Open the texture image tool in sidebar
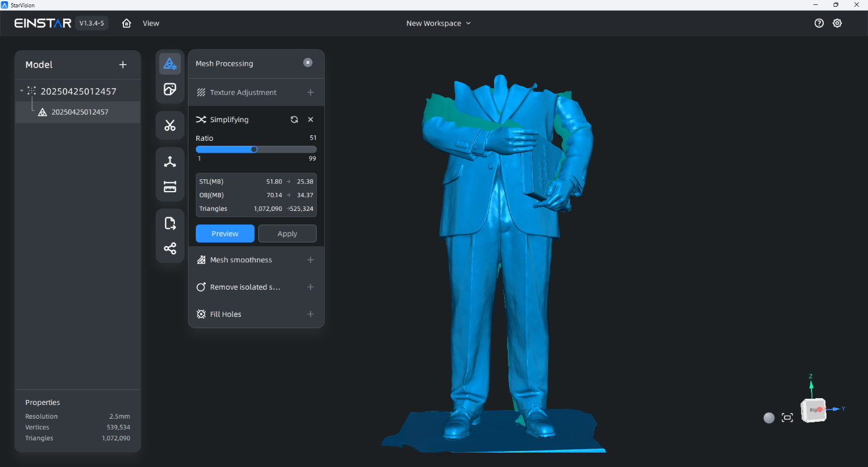Image resolution: width=868 pixels, height=467 pixels. coord(170,89)
